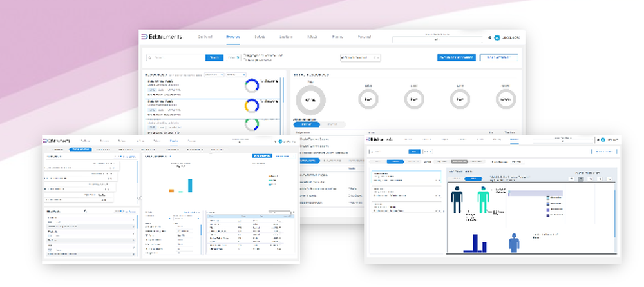Click the solid blue button in the top window's action bar
Image resolution: width=644 pixels, height=287 pixels.
pyautogui.click(x=457, y=57)
